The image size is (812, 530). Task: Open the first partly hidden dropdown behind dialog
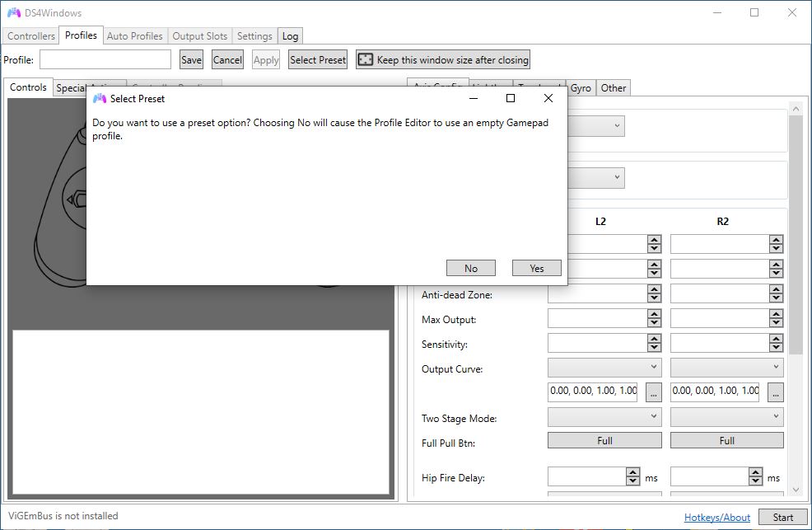coord(596,126)
